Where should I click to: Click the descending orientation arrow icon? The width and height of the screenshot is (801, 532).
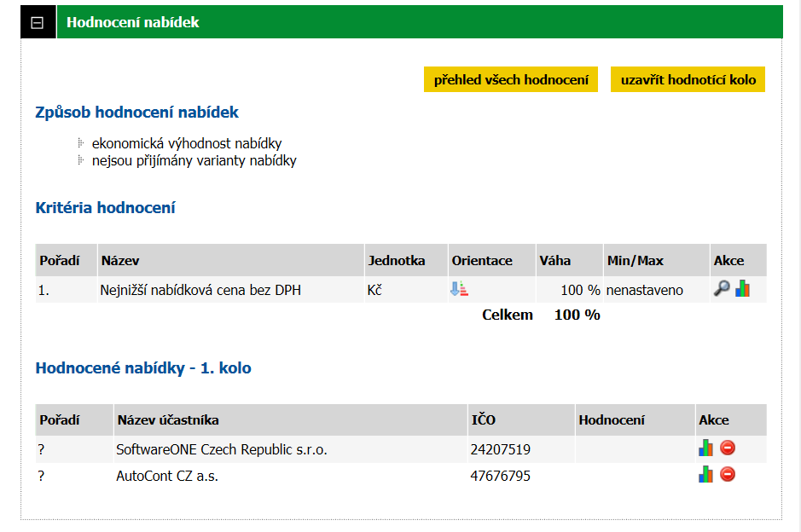point(459,289)
